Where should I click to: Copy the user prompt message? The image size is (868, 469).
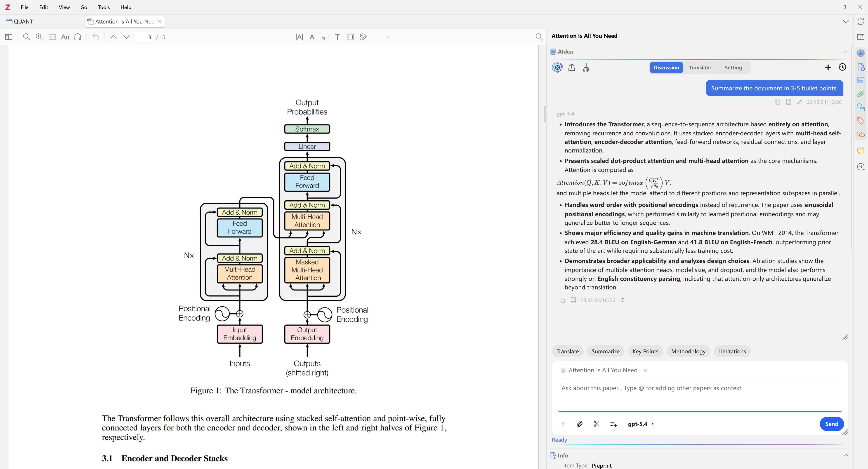click(x=777, y=102)
